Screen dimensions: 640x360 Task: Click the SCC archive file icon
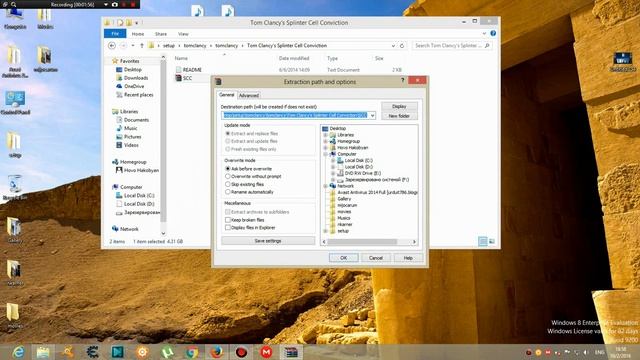[x=178, y=78]
